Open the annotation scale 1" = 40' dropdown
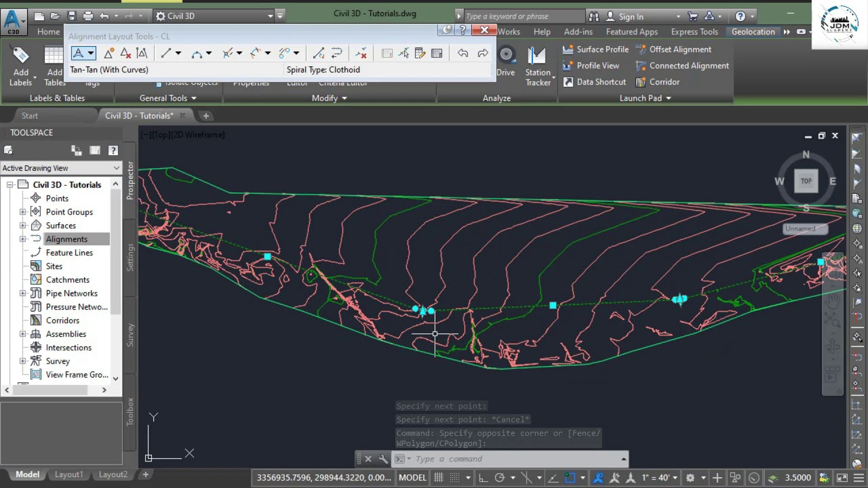 [x=660, y=477]
